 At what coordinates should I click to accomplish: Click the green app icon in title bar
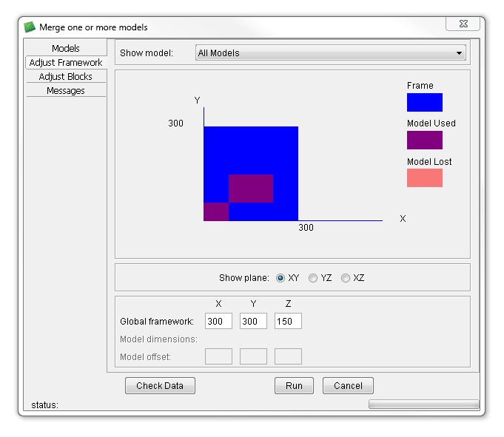pos(30,27)
